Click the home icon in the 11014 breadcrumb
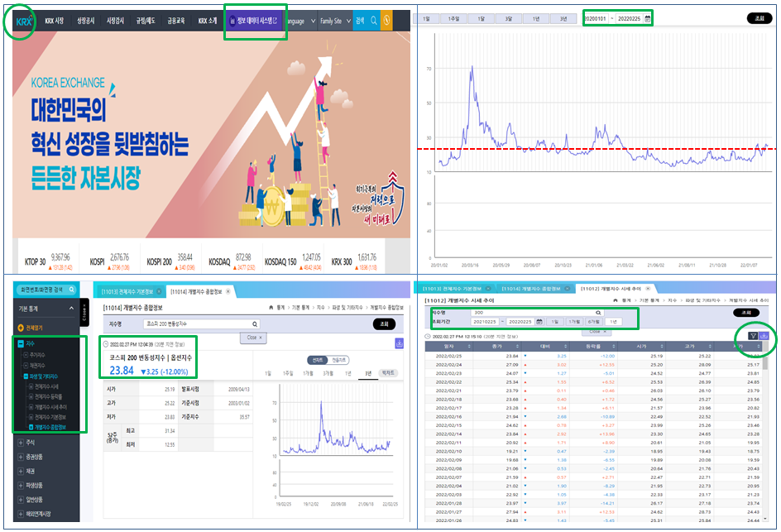This screenshot has height=532, width=781. pos(271,307)
